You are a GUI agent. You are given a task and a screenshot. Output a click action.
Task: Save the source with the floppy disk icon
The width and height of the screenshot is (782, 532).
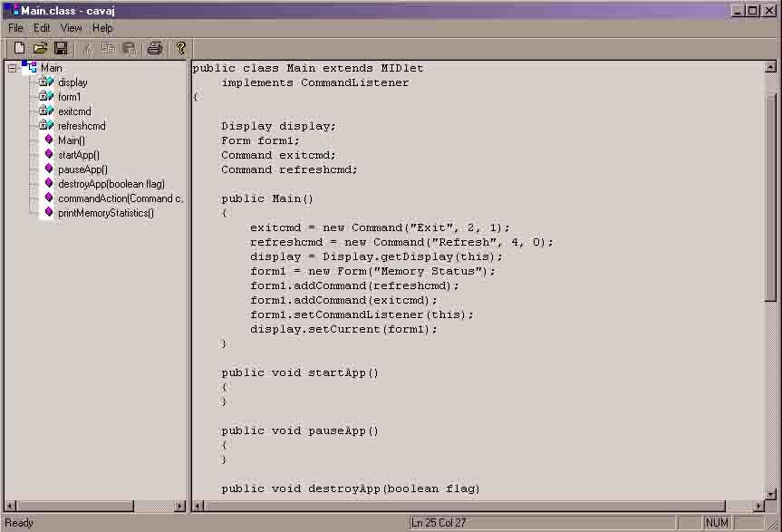click(61, 48)
